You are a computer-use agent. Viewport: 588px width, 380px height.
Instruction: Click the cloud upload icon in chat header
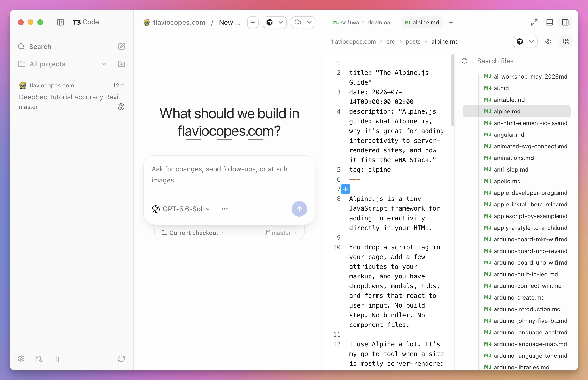click(x=298, y=22)
